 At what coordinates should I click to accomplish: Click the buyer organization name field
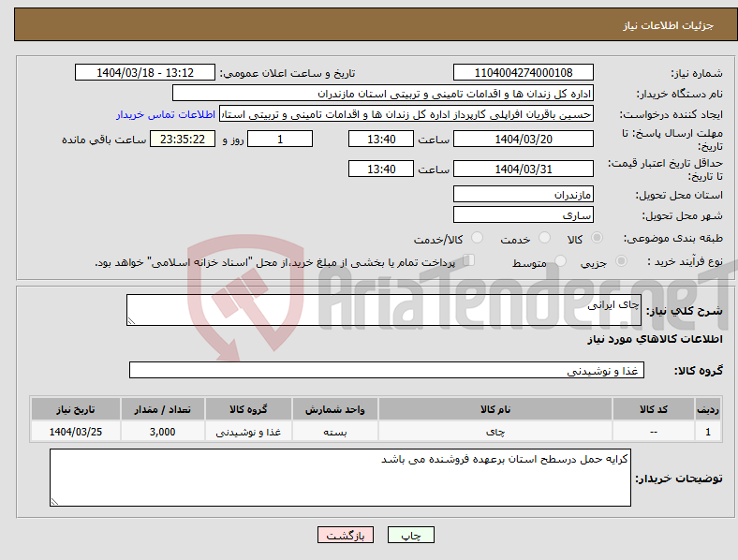[x=383, y=93]
